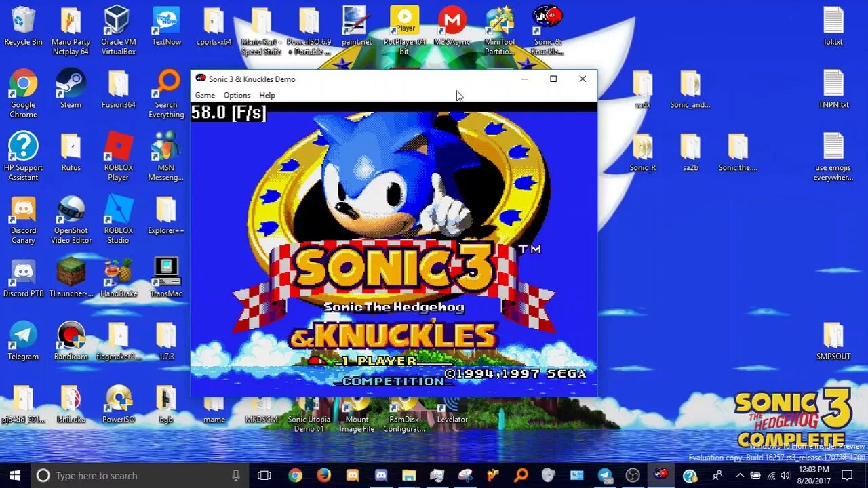The image size is (868, 488).
Task: Open the Fusion364 folder
Action: pos(118,89)
